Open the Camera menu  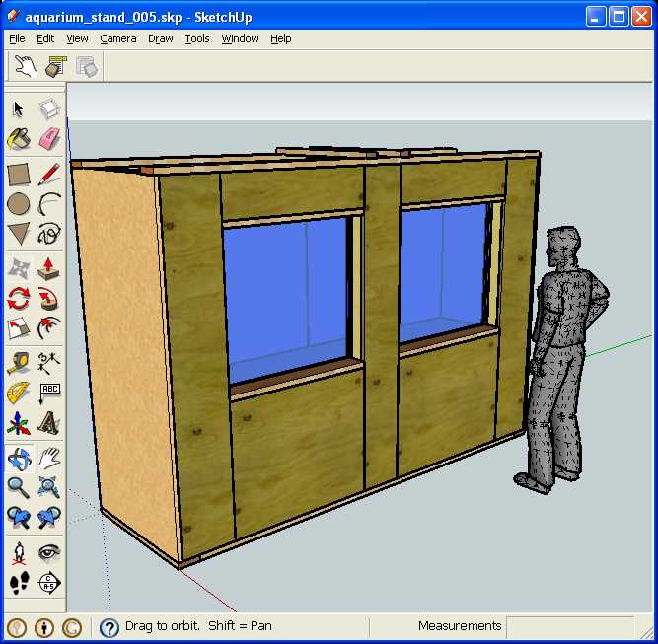click(x=118, y=38)
